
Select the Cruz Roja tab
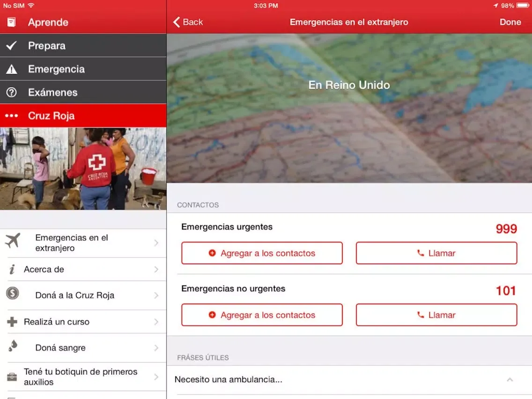pos(83,116)
